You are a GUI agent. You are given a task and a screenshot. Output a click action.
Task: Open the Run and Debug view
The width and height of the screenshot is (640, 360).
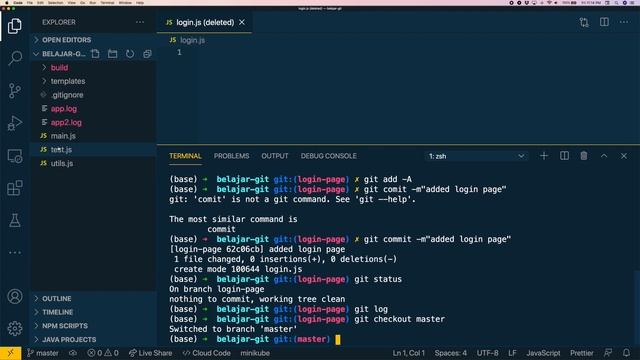(x=15, y=123)
